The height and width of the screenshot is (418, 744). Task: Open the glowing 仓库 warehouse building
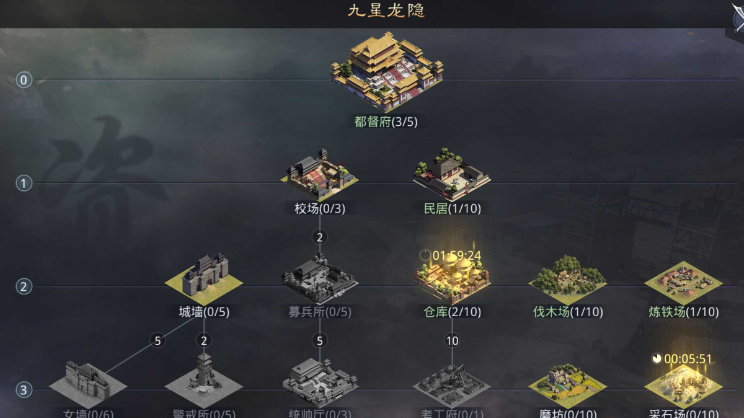(x=452, y=280)
